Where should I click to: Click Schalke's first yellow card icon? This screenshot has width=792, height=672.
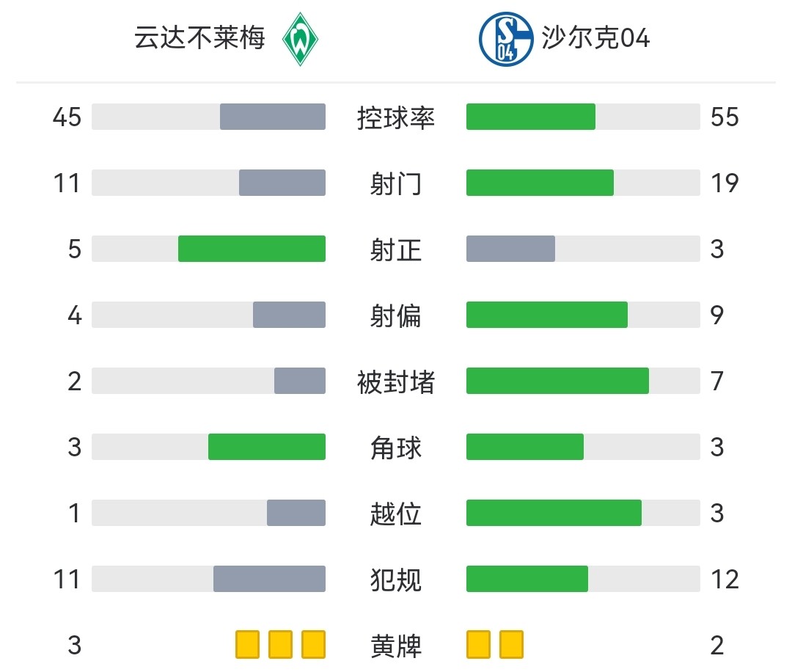click(478, 645)
